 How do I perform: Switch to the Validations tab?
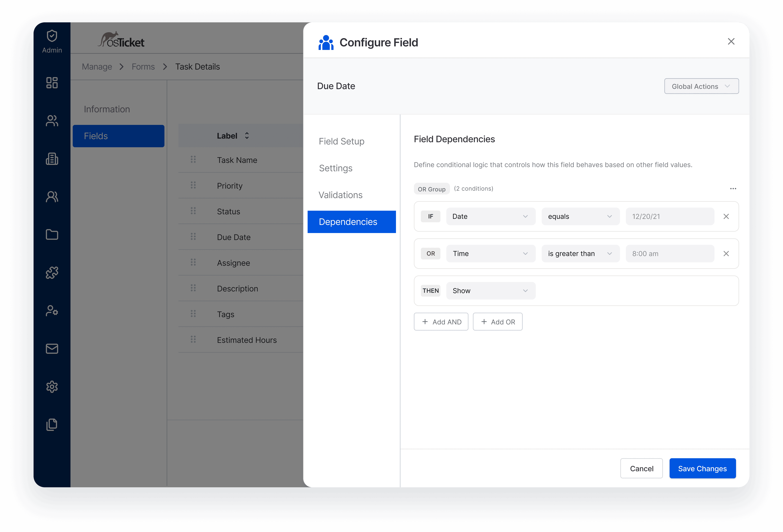340,195
